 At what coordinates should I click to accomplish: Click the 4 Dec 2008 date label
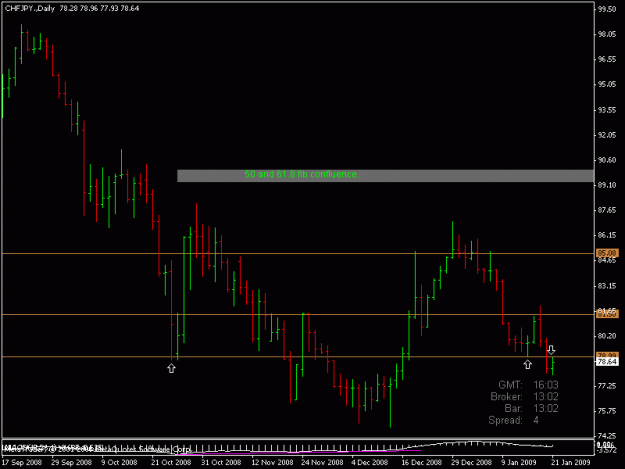369,463
